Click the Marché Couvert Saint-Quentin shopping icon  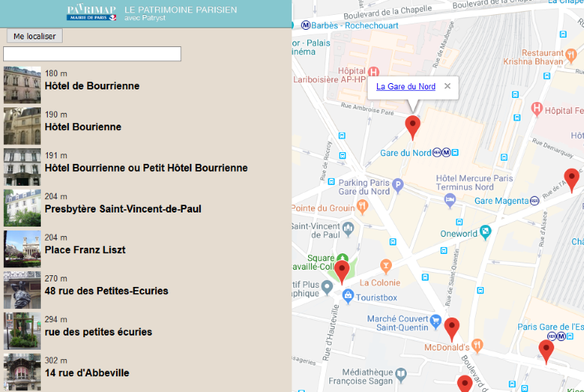[435, 319]
